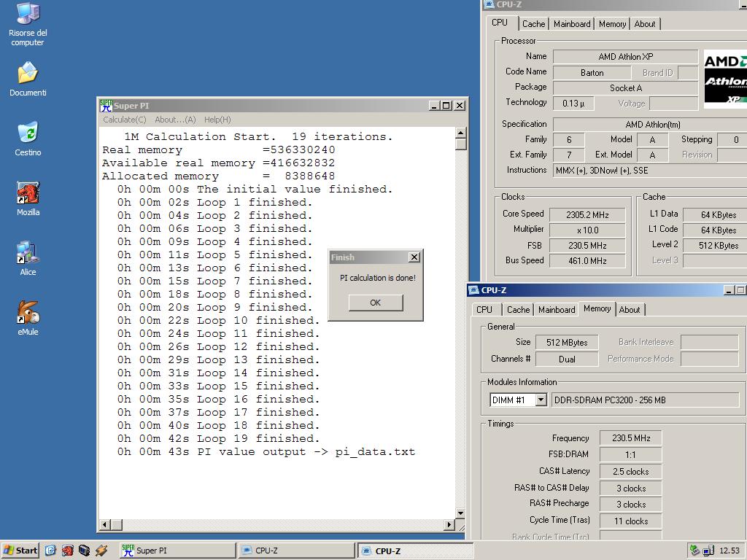Expand the DIMM #1 module dropdown
Viewport: 747px width, 560px height.
coord(541,400)
